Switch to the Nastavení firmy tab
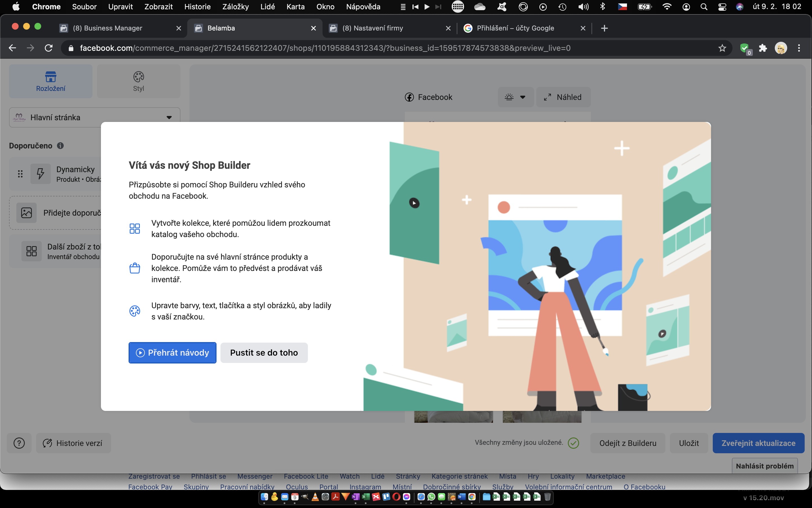 click(389, 28)
